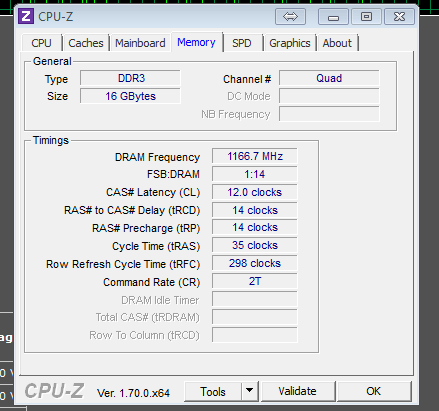Click the 298 clocks tRFC value
Screen dimensions: 439x411
[255, 264]
